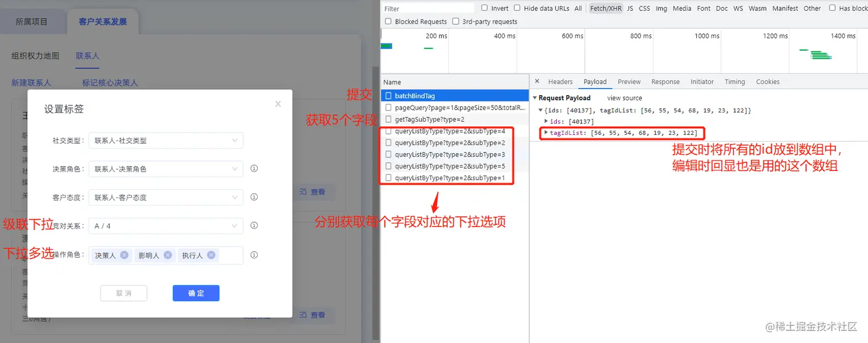868x343 pixels.
Task: Click the 新建联系人 link
Action: 31,83
